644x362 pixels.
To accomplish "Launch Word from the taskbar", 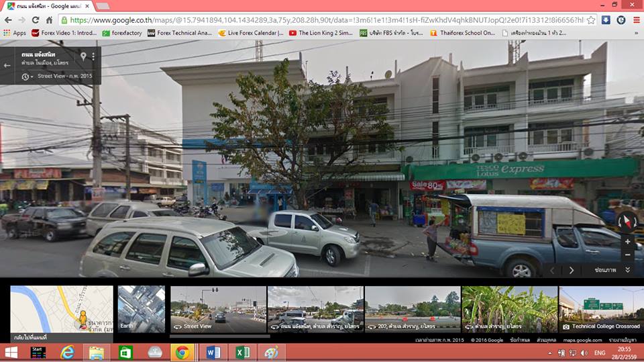I will pos(213,353).
